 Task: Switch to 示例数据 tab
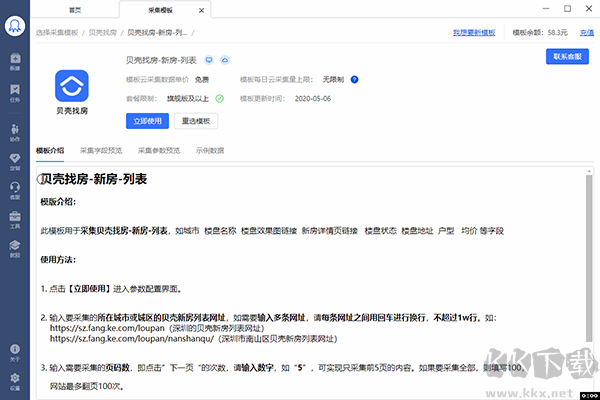[210, 150]
